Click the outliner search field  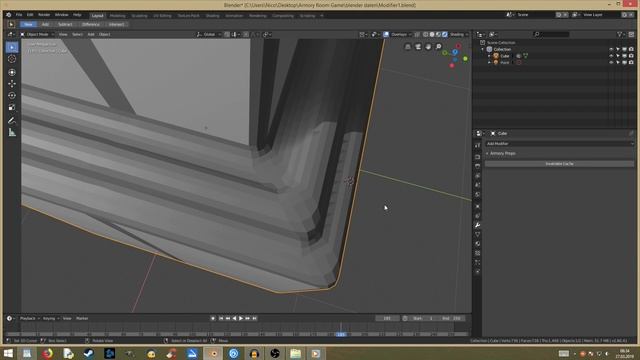[551, 34]
